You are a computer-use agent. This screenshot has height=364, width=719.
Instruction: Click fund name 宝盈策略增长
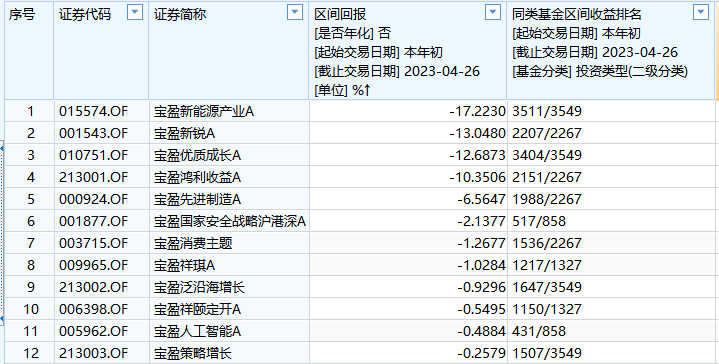click(193, 353)
